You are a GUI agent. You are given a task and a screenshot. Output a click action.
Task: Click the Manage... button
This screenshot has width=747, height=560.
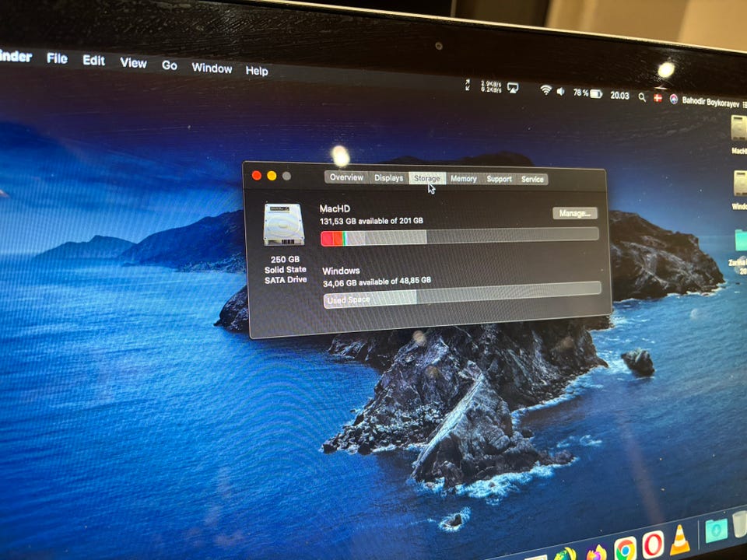[x=575, y=213]
